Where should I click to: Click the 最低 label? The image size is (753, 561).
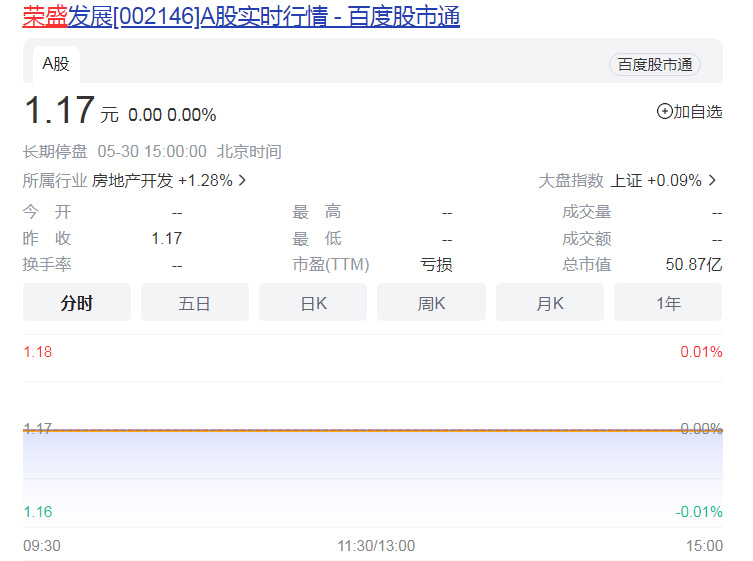[317, 238]
